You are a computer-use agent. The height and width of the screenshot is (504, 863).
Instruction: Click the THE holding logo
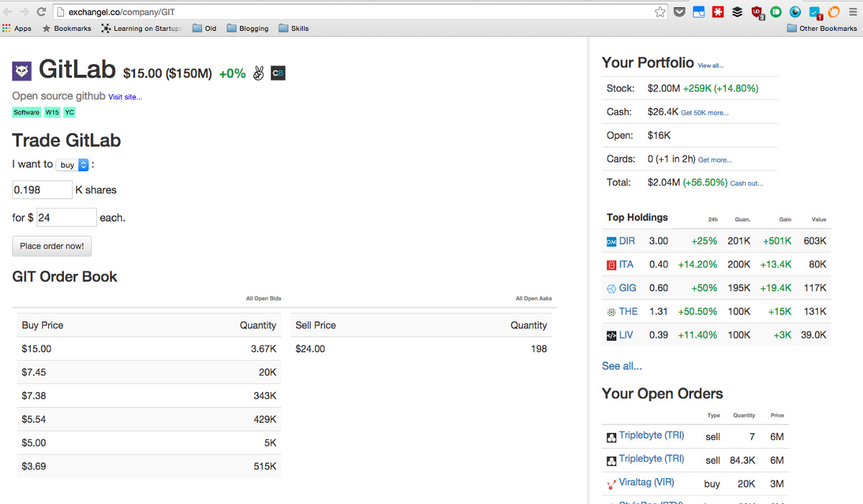[x=611, y=312]
